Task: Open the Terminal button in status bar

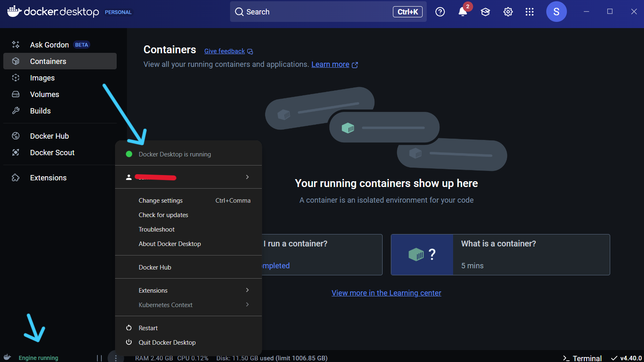Action: click(x=582, y=358)
